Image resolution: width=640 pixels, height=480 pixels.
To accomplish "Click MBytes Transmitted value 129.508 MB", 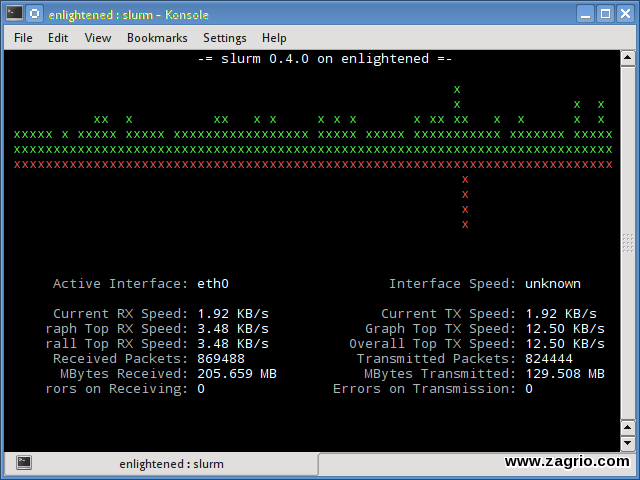I will pyautogui.click(x=565, y=374).
